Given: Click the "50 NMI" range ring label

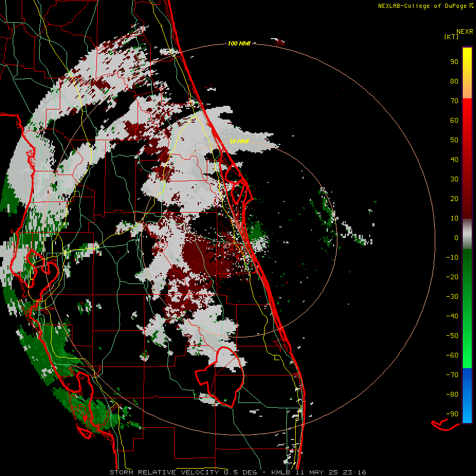Looking at the screenshot, I should point(239,141).
